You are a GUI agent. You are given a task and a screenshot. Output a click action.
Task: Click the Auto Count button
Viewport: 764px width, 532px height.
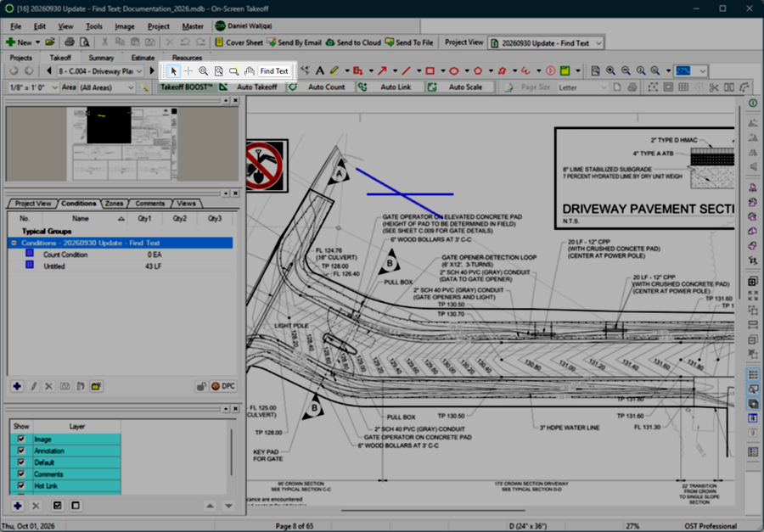pyautogui.click(x=321, y=87)
